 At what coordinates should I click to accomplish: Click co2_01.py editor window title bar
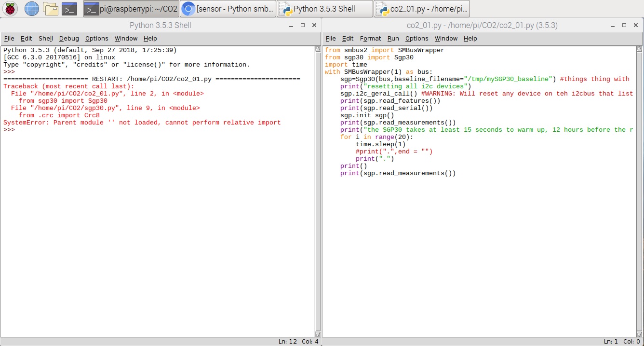pos(482,25)
